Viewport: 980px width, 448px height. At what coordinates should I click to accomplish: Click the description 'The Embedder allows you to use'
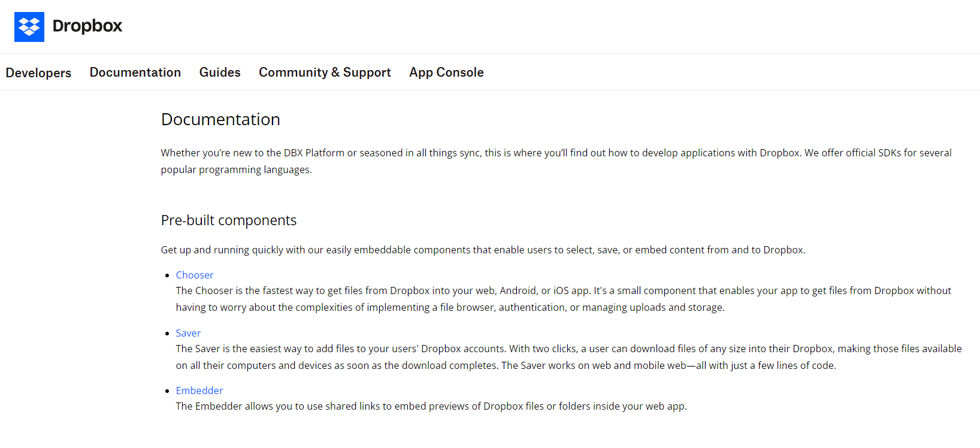431,406
